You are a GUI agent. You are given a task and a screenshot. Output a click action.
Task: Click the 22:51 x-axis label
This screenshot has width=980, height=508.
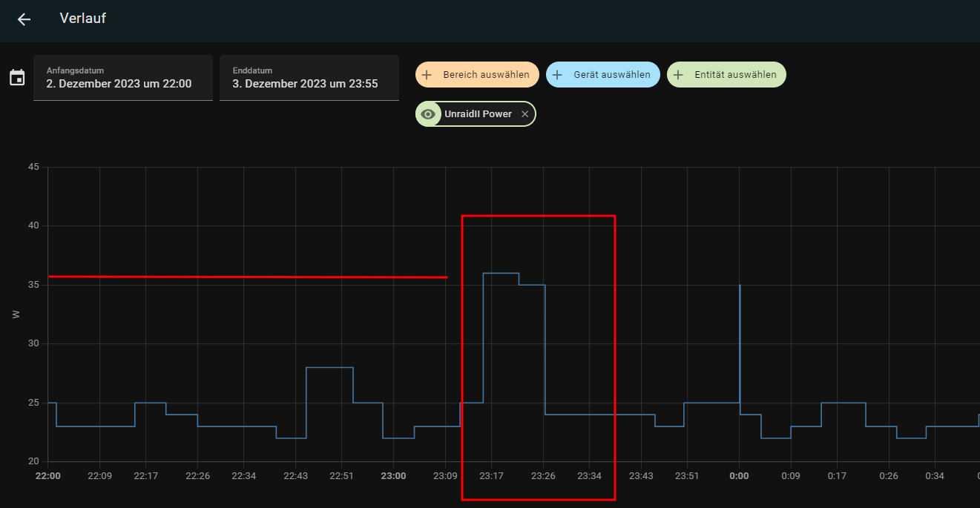[x=341, y=475]
